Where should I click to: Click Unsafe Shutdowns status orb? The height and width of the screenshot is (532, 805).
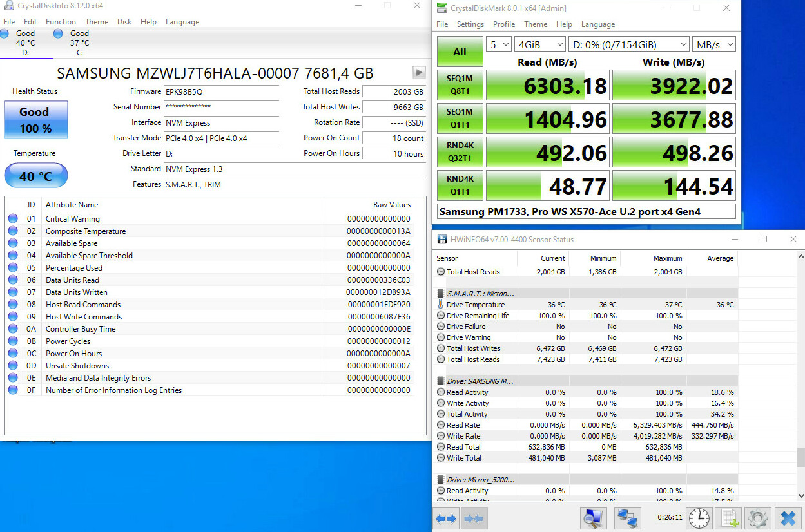click(13, 366)
